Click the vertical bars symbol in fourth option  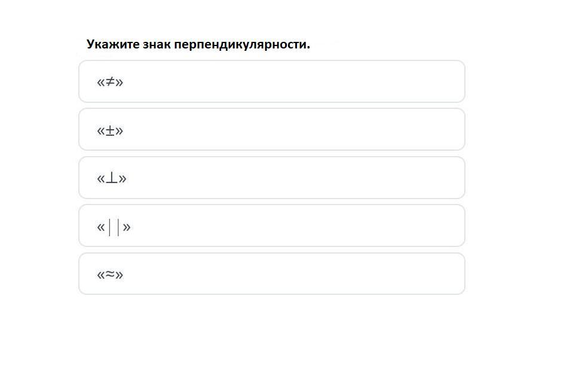pyautogui.click(x=114, y=227)
